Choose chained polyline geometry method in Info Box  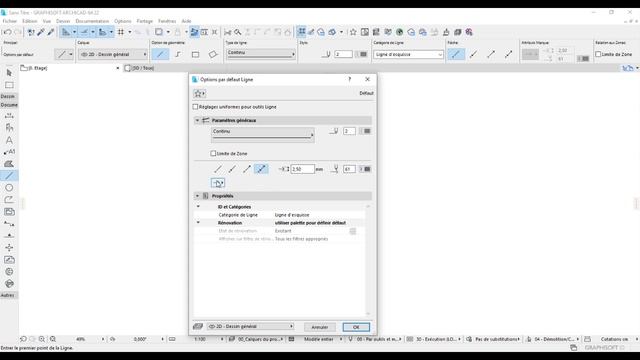178,54
